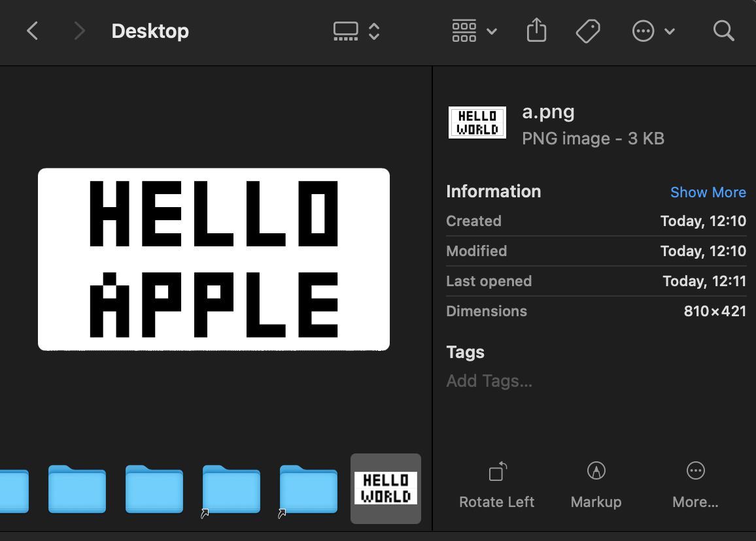The image size is (756, 541).
Task: Open the ellipsis action menu in the toolbar
Action: 653,31
